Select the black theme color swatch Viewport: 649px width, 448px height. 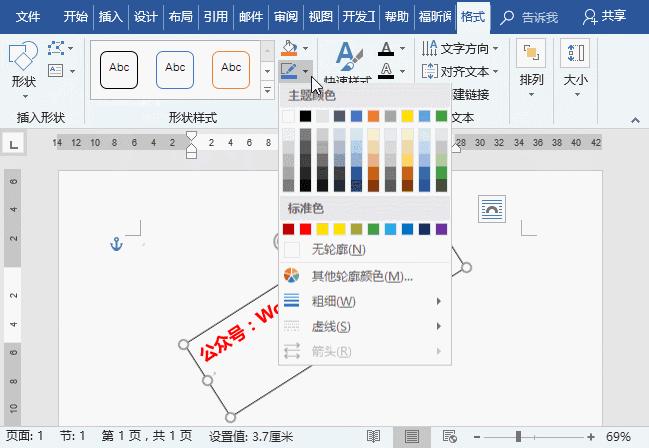point(305,116)
